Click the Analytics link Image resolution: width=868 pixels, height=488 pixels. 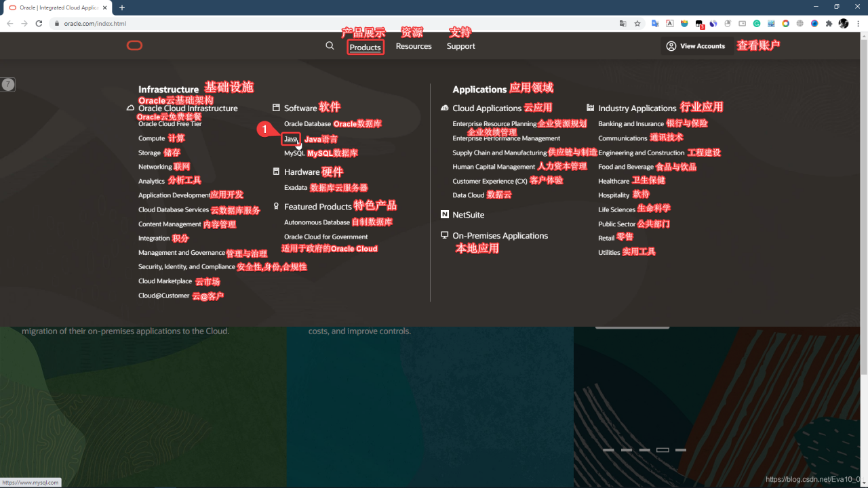pos(151,181)
